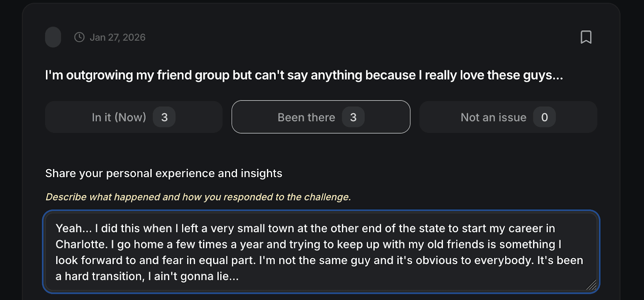
Task: Click the count badge on "In it (Now)"
Action: click(164, 117)
